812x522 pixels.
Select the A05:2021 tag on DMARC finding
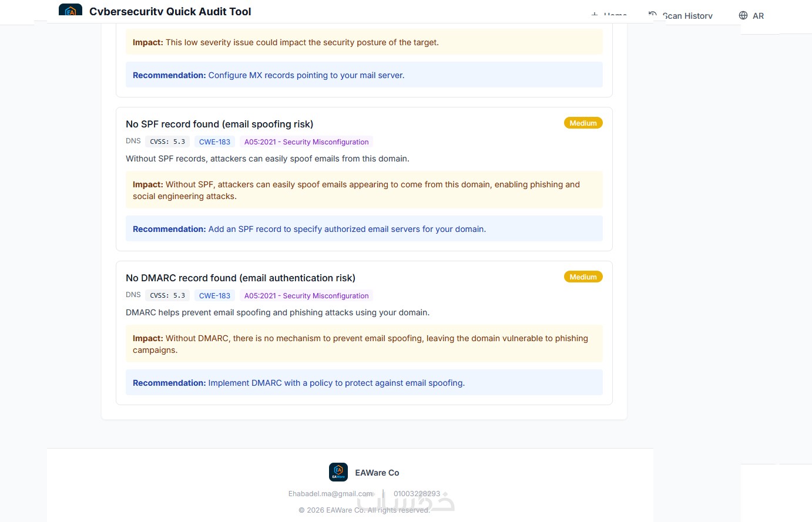click(306, 296)
